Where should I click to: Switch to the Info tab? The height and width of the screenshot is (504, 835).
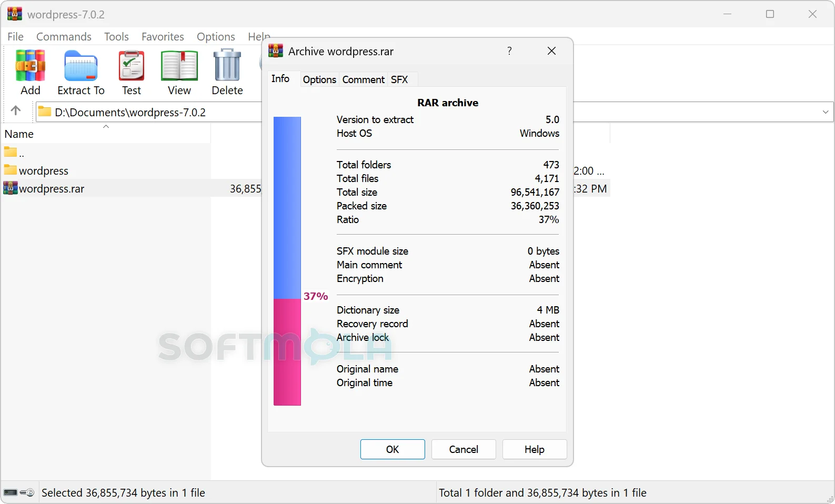pyautogui.click(x=280, y=78)
